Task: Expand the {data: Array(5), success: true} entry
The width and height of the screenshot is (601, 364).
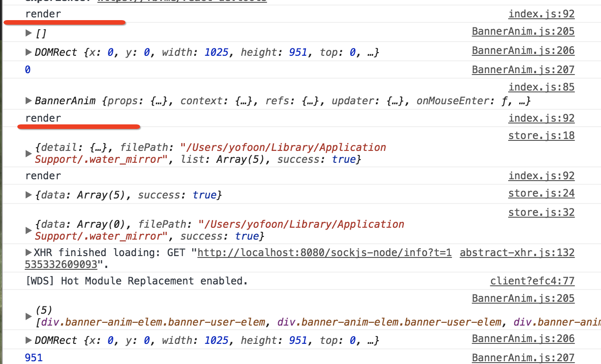Action: tap(29, 195)
